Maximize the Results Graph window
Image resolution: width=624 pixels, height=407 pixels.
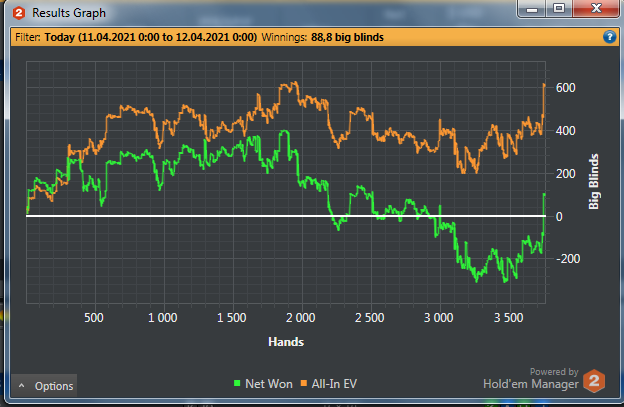(x=559, y=9)
